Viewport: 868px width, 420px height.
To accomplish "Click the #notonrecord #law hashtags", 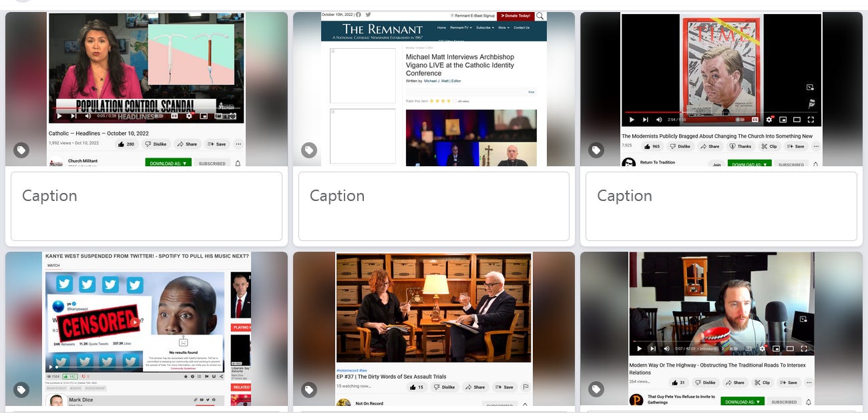I will coord(352,370).
